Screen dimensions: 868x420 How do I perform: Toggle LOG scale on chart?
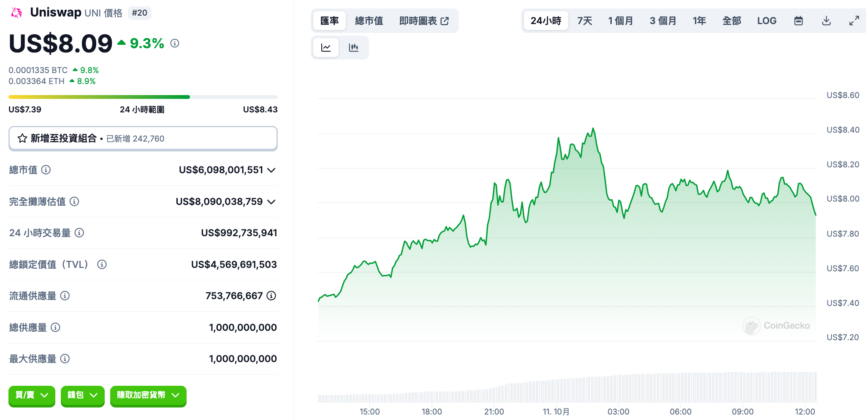(x=767, y=21)
